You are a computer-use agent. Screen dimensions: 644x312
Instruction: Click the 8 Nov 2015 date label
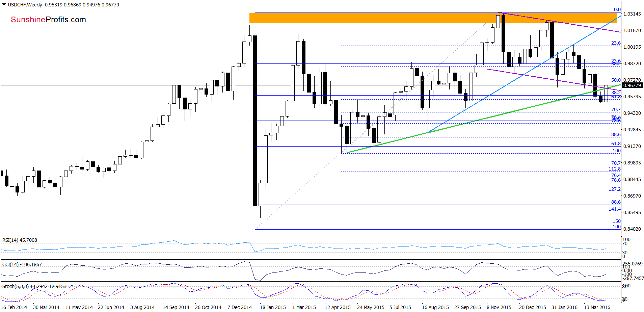499,307
